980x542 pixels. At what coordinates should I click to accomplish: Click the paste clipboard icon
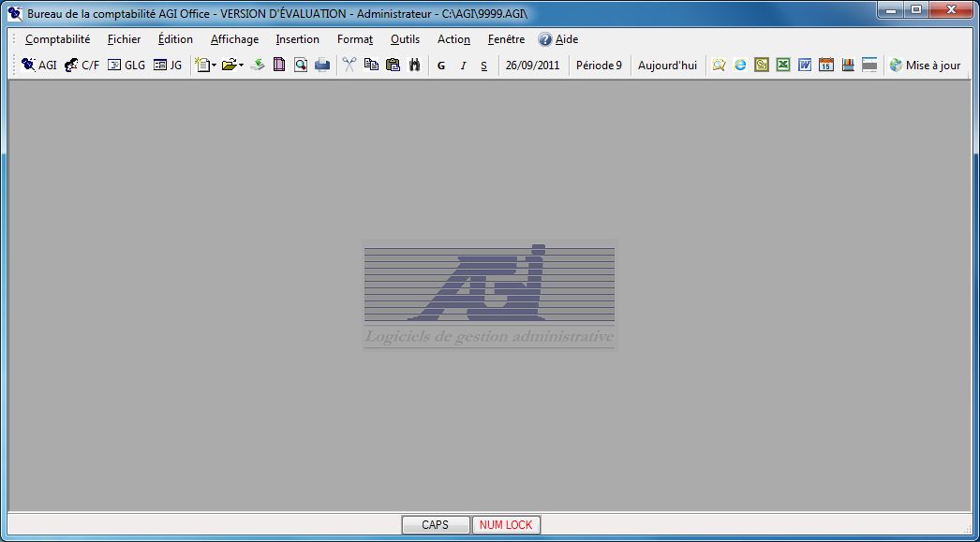[393, 65]
